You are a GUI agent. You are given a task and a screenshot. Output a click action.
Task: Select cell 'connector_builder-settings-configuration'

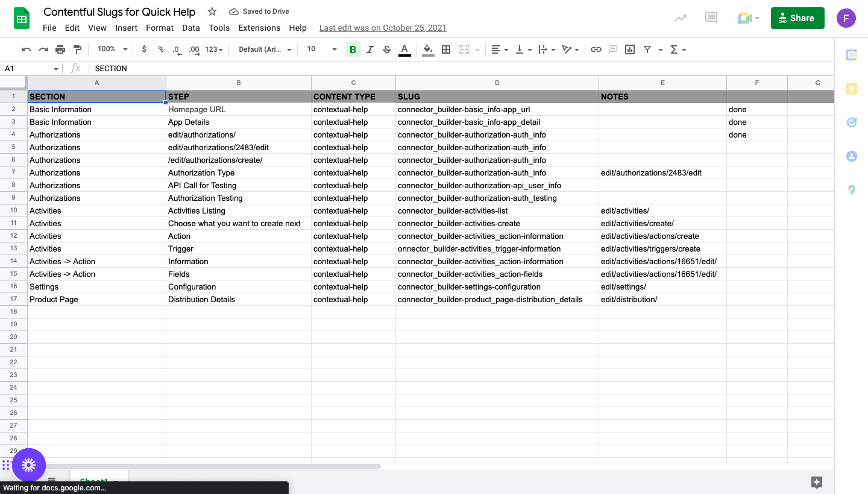point(497,287)
